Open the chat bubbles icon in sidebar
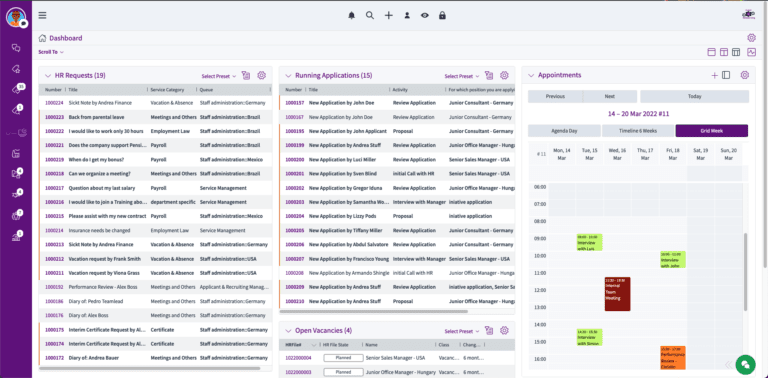Viewport: 768px width, 378px height. click(x=16, y=48)
